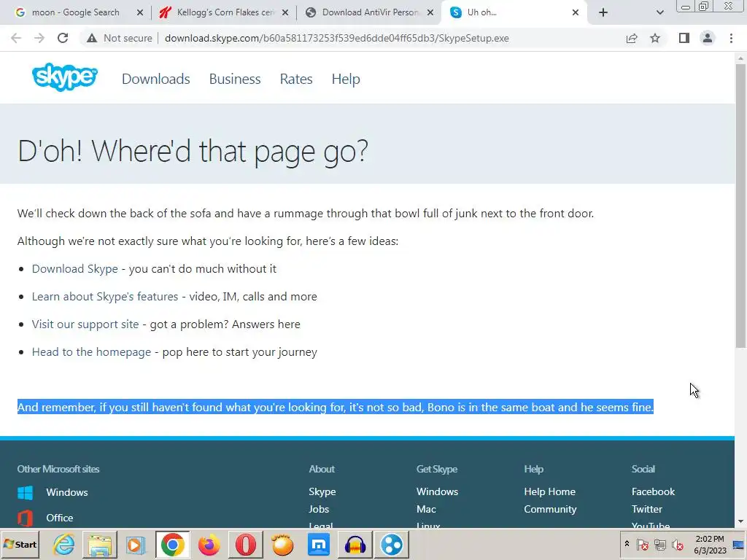The width and height of the screenshot is (747, 560).
Task: Click the scrollbar down arrow
Action: click(x=740, y=522)
